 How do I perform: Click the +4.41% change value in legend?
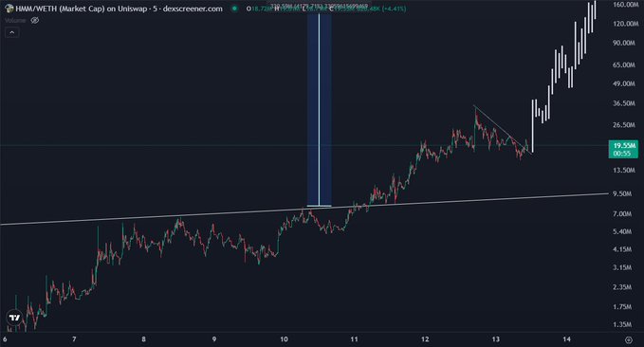(395, 9)
